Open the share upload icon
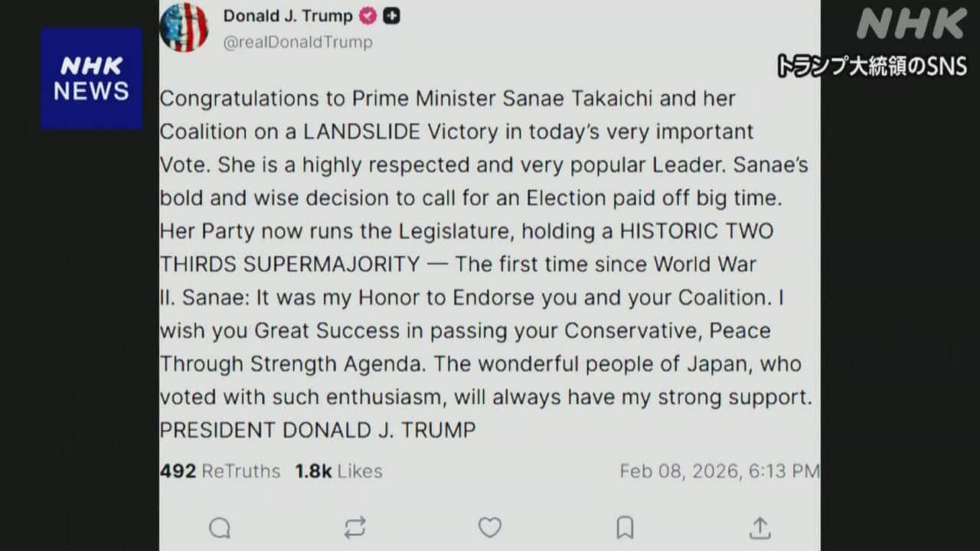Image resolution: width=980 pixels, height=551 pixels. coord(759,527)
